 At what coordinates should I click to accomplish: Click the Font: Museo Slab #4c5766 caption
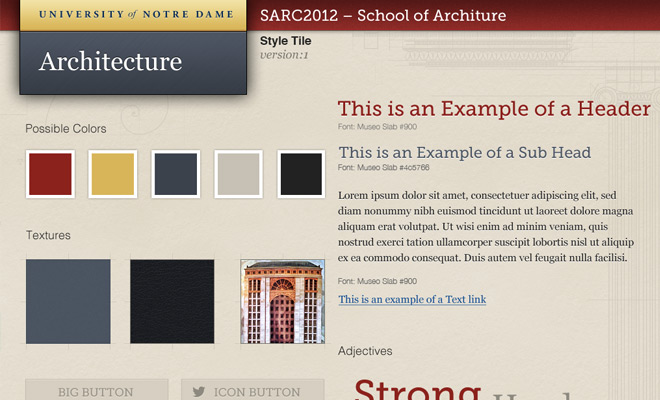(383, 168)
